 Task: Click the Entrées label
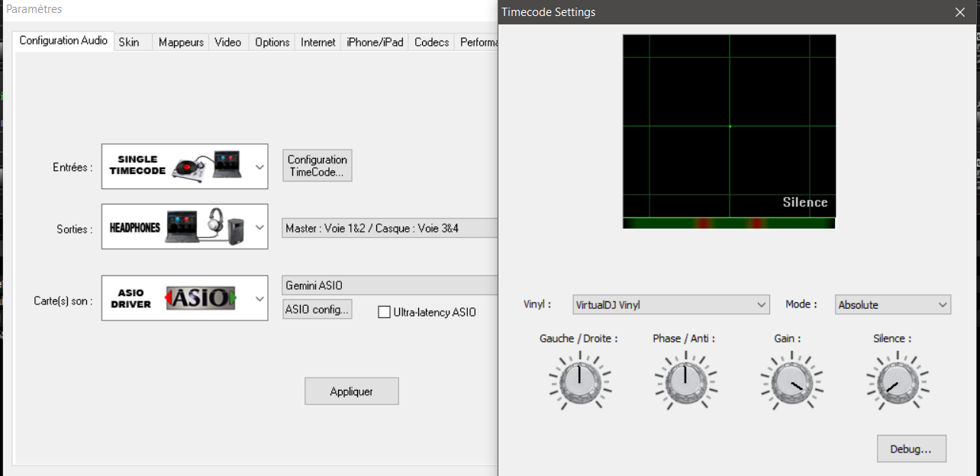click(x=72, y=167)
